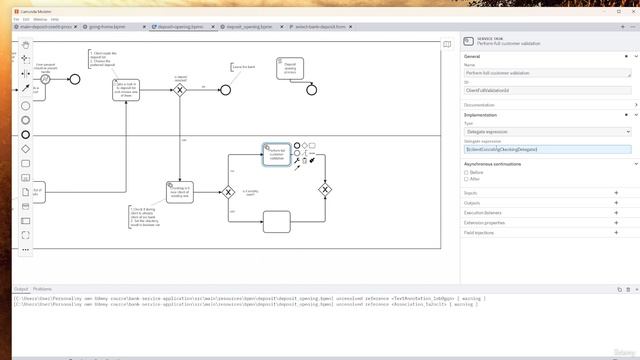Pick the data object reference from palette

25,192
